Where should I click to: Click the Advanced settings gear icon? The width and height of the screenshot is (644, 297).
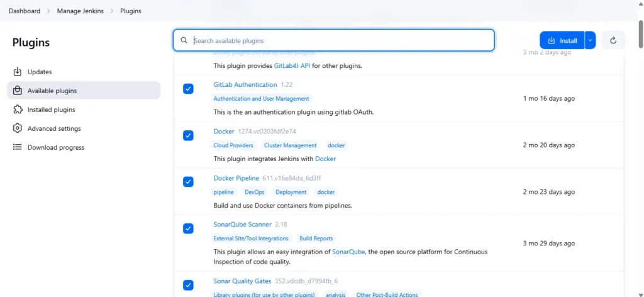coord(18,128)
